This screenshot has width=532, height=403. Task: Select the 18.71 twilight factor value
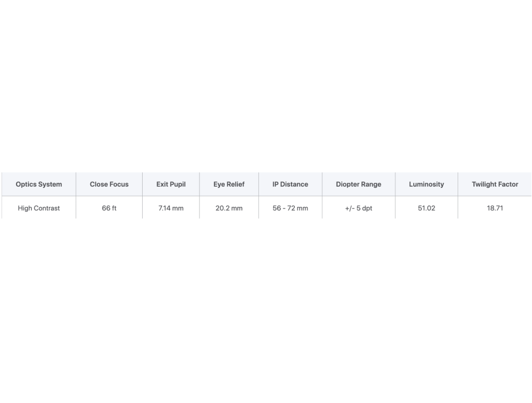pyautogui.click(x=495, y=208)
